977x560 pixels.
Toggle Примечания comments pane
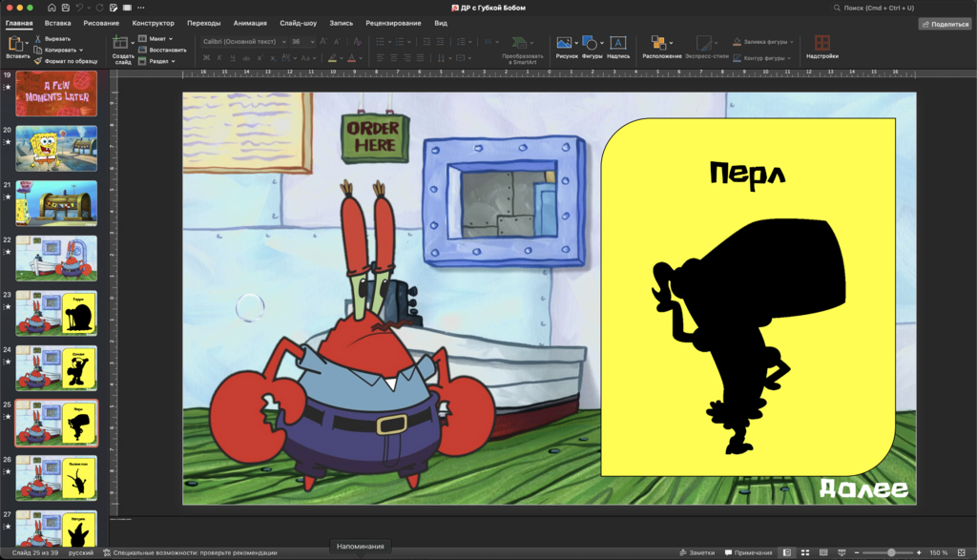pyautogui.click(x=748, y=552)
